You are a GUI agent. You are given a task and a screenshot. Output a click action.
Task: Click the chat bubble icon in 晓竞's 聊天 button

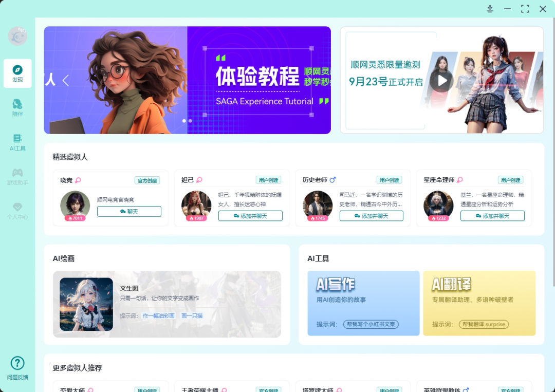(x=123, y=211)
